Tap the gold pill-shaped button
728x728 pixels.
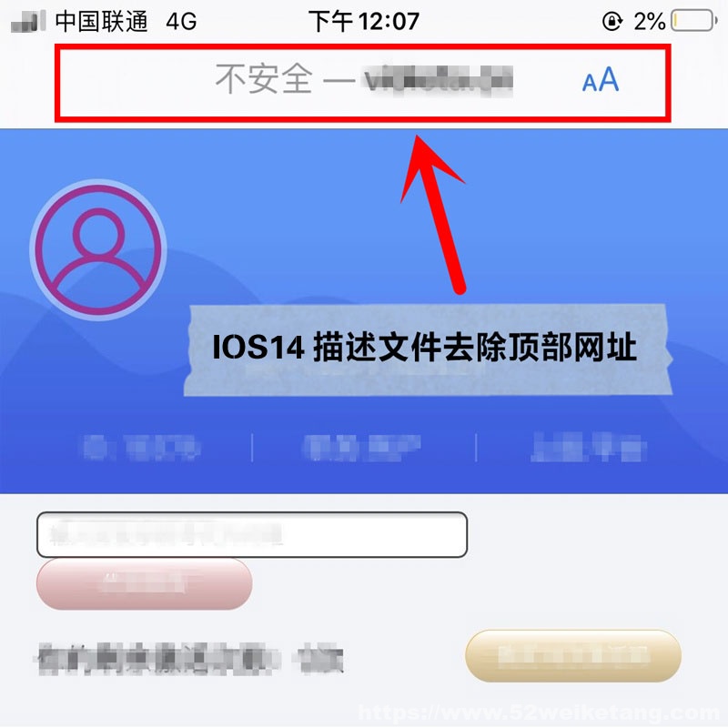pyautogui.click(x=573, y=655)
